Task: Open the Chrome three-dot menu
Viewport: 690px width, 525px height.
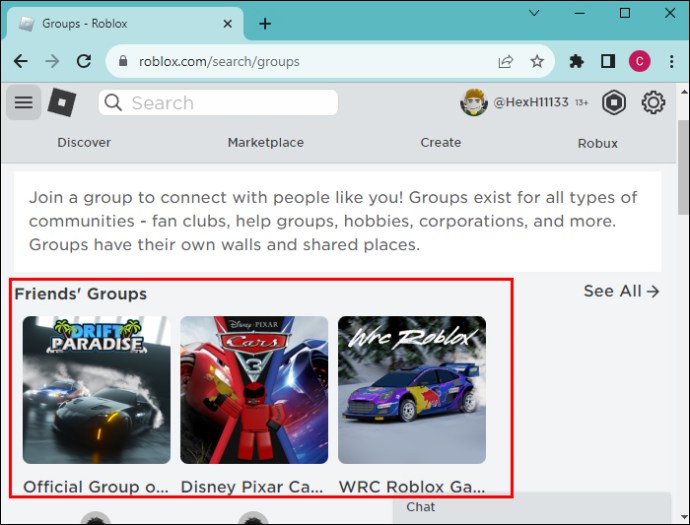Action: click(x=671, y=61)
